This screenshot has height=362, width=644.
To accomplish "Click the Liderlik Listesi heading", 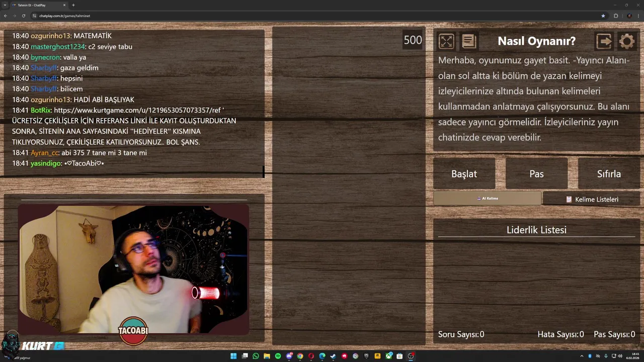I will click(x=536, y=230).
